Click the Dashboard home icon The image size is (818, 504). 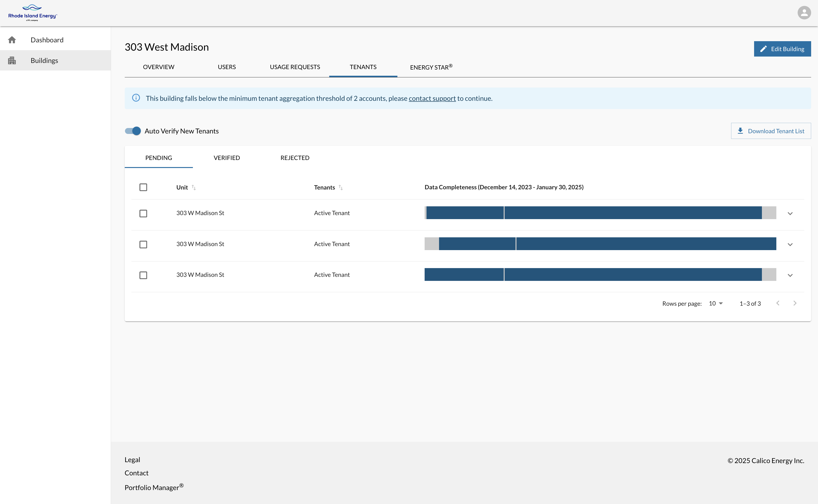click(12, 40)
